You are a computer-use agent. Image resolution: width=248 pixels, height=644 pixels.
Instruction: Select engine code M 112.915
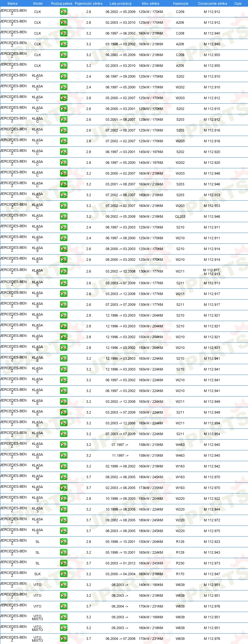(x=212, y=109)
